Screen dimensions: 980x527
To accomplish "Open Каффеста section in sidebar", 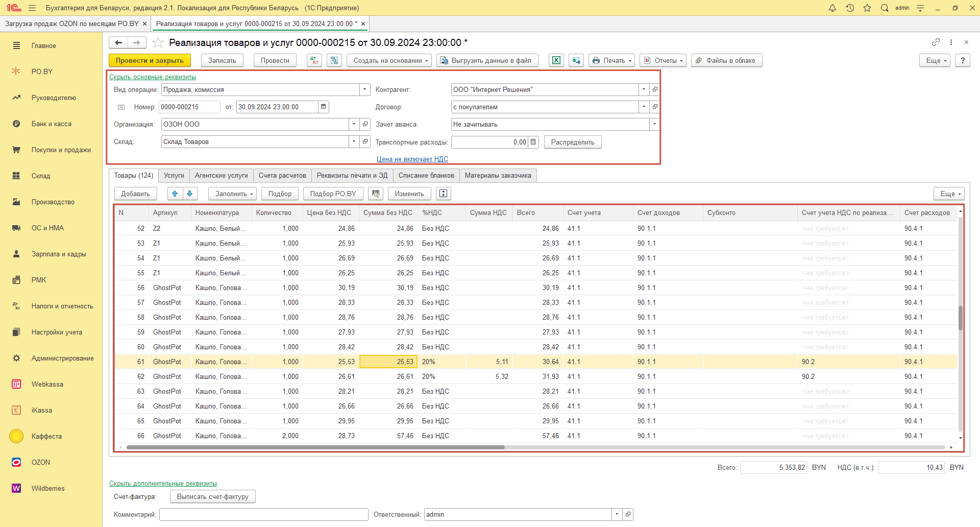I will pyautogui.click(x=46, y=436).
